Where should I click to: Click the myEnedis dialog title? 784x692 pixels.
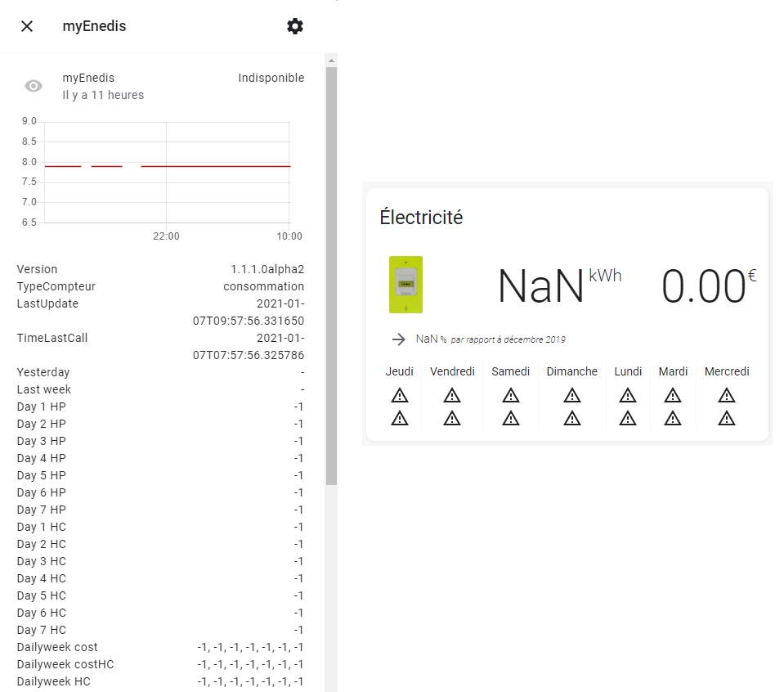94,26
